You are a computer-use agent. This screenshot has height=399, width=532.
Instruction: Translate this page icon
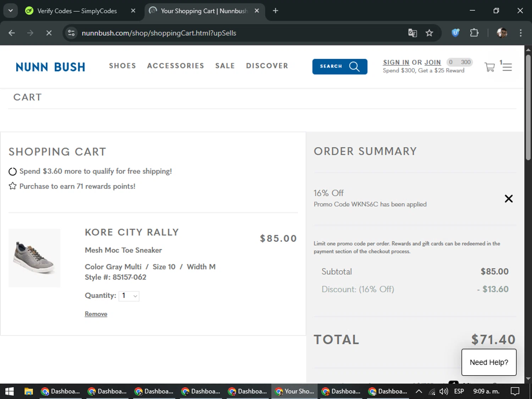412,33
